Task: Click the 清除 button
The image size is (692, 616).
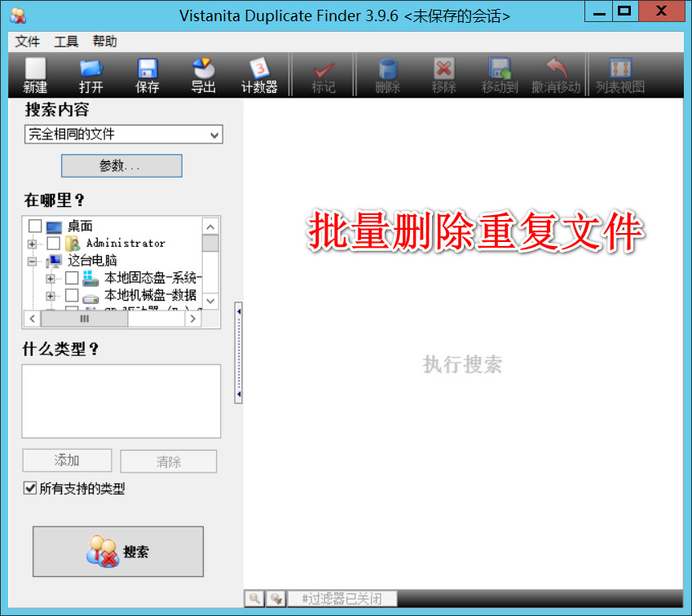Action: 169,461
